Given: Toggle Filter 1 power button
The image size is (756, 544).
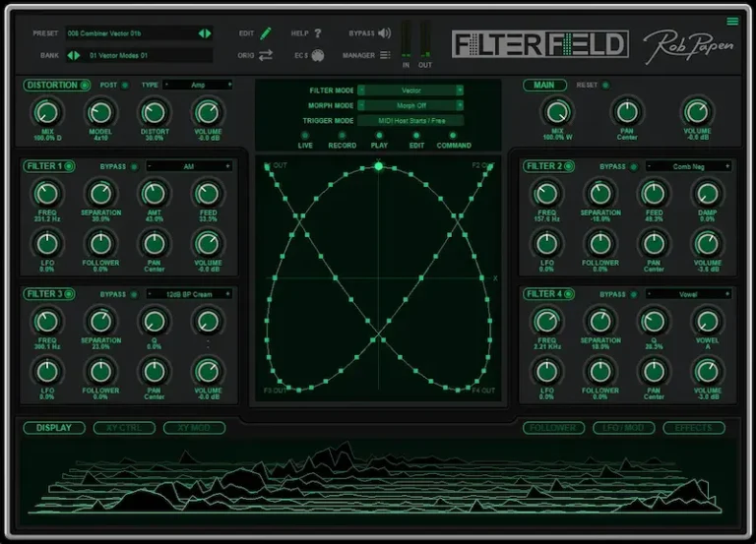Looking at the screenshot, I should 69,166.
